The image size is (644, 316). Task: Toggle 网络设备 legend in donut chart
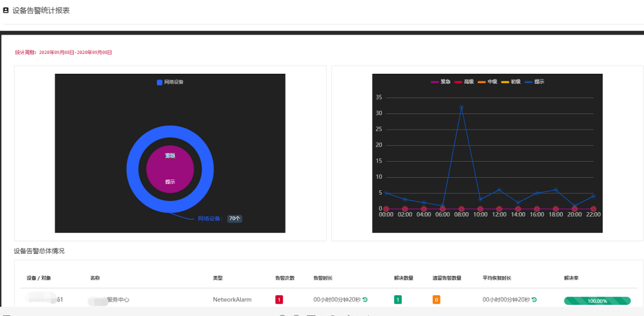pyautogui.click(x=170, y=82)
